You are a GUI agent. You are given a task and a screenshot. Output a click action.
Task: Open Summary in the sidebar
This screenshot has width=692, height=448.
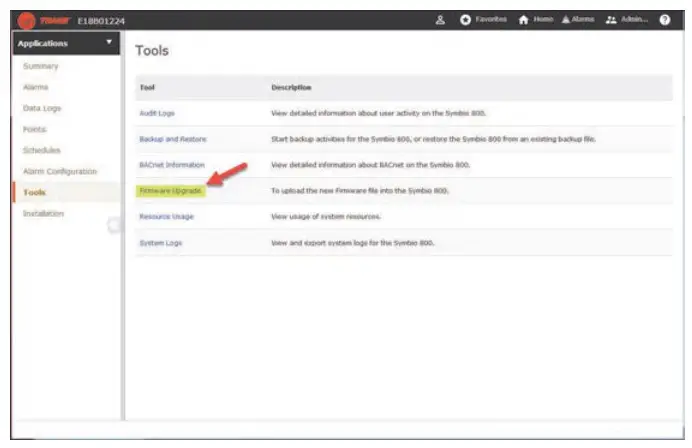(x=41, y=66)
